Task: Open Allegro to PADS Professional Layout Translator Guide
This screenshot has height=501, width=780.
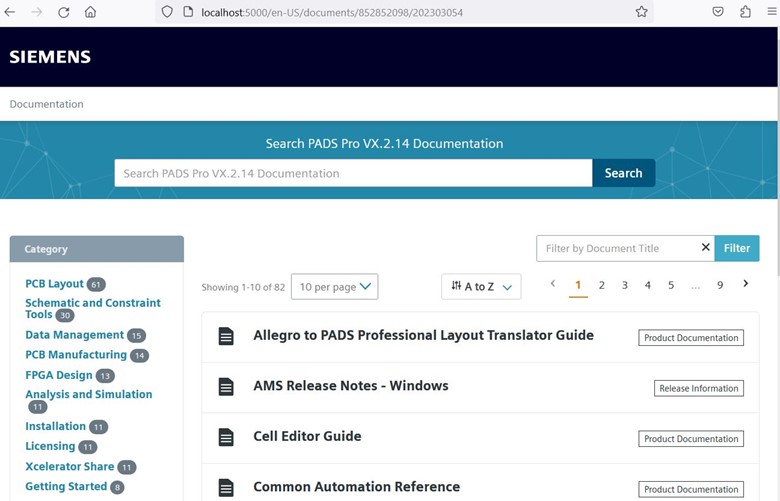Action: click(x=423, y=335)
